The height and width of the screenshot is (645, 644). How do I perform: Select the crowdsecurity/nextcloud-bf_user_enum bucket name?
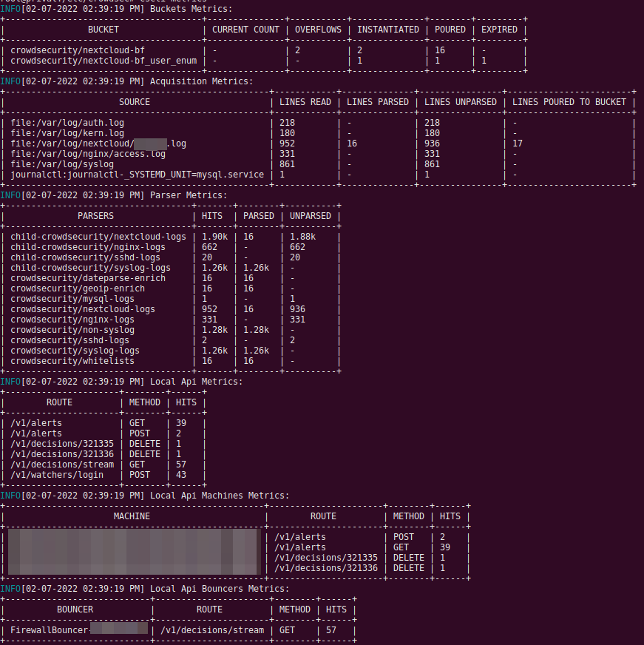coord(104,61)
